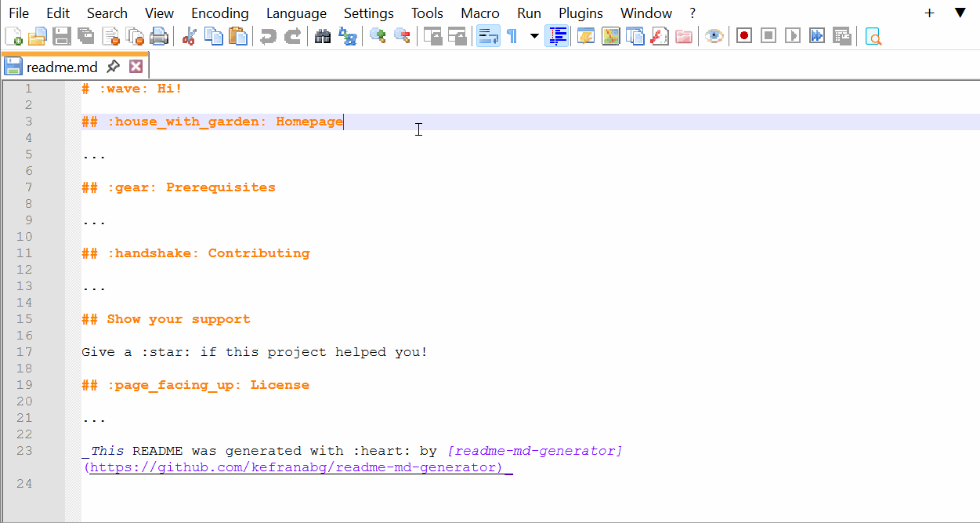The image size is (980, 523).
Task: Save the current recorded macro icon
Action: point(841,35)
